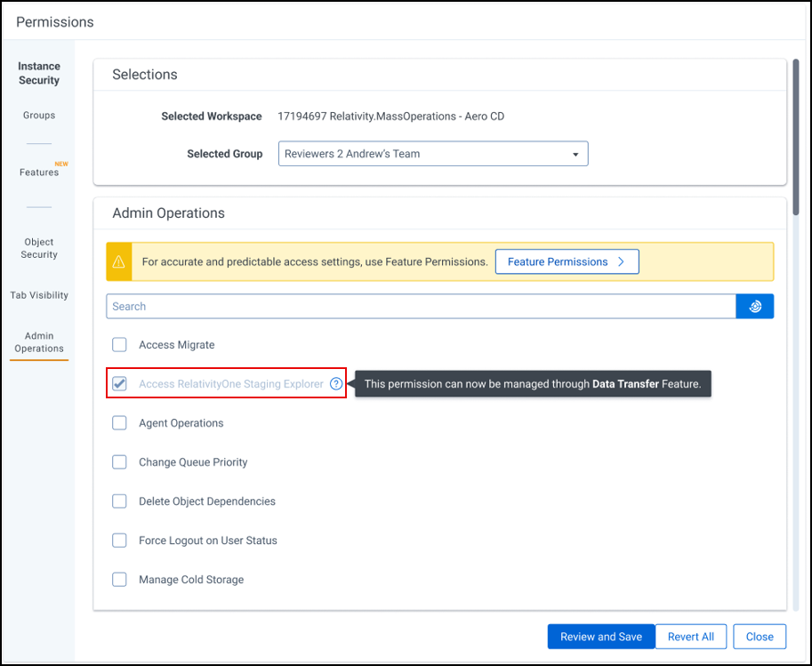
Task: Select the Groups sidebar item
Action: [x=39, y=115]
